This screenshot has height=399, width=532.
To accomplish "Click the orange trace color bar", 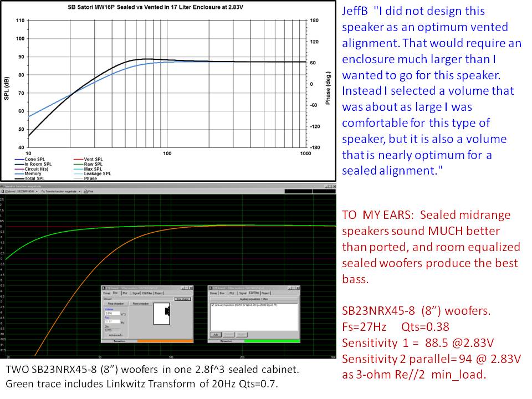I will (165, 341).
